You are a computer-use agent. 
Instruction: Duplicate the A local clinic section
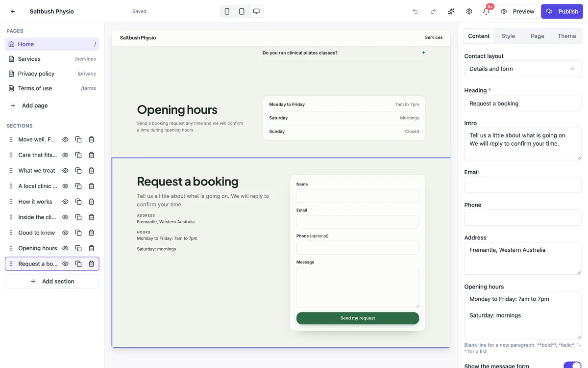pos(78,186)
